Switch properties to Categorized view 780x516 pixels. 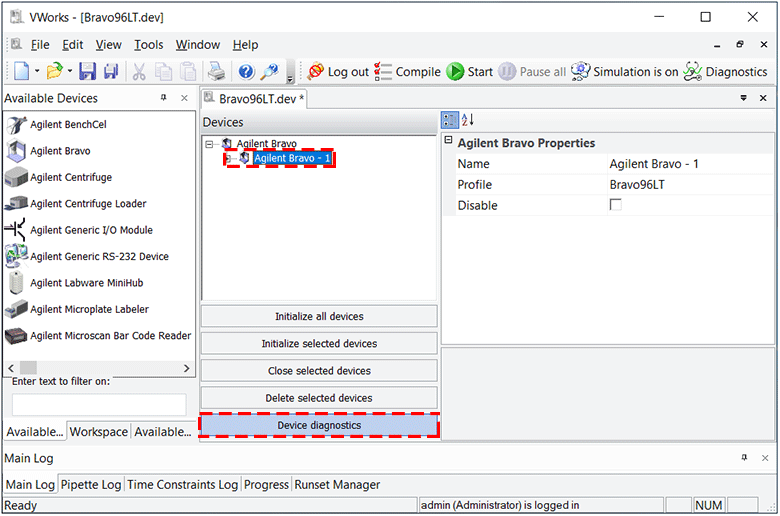coord(450,120)
